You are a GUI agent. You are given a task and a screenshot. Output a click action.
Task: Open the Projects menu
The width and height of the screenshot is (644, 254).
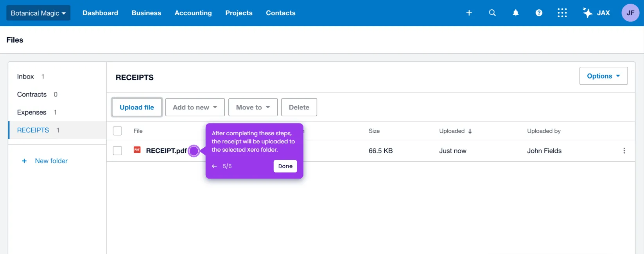(239, 13)
